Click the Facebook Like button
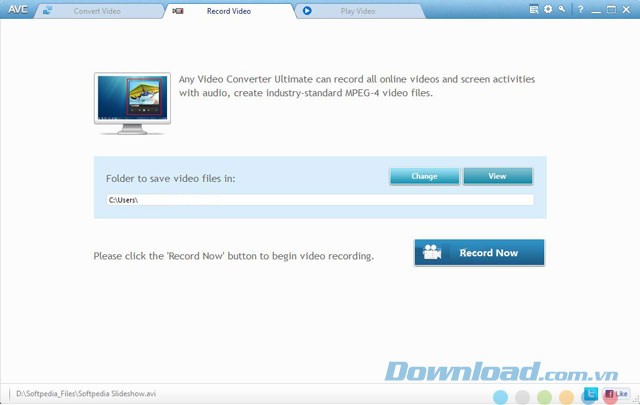Viewport: 640px width, 405px height. pyautogui.click(x=616, y=394)
